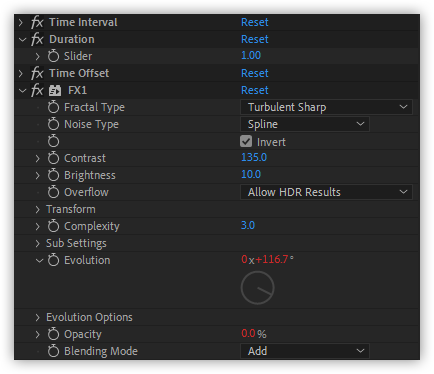The height and width of the screenshot is (374, 434).
Task: Select the Sub Settings label
Action: [76, 243]
